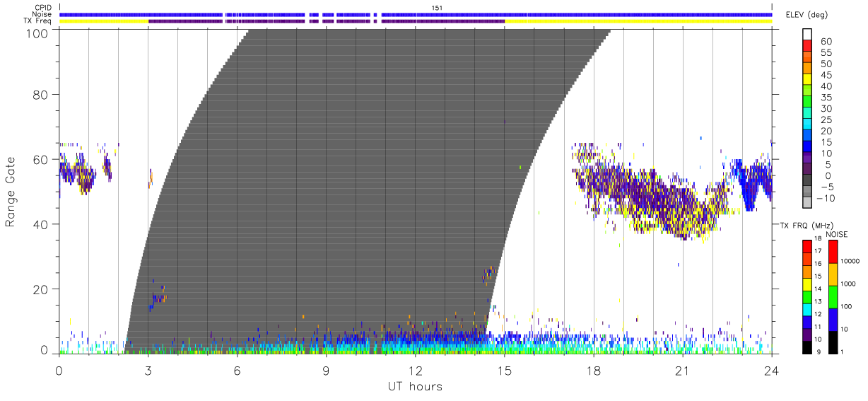Click the '17' label on TX FRQ scale
This screenshot has height=401, width=868.
(819, 252)
